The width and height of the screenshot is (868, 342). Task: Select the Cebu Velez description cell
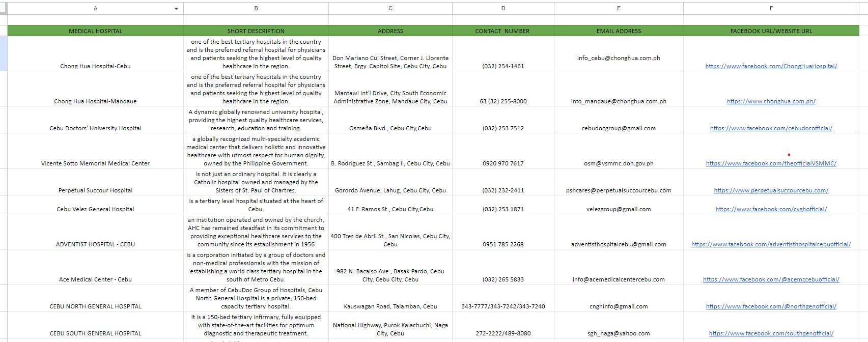coord(256,205)
